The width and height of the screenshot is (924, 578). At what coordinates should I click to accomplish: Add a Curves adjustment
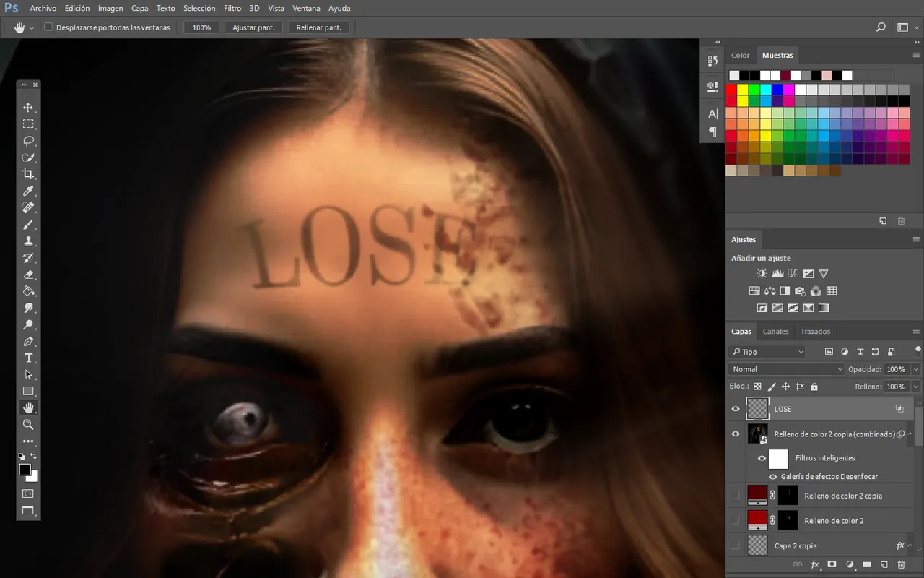793,274
